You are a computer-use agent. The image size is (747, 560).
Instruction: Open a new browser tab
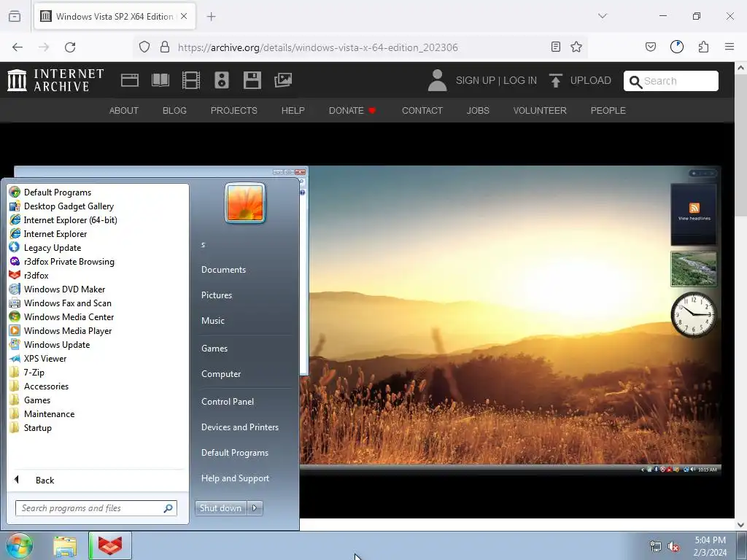(x=212, y=17)
